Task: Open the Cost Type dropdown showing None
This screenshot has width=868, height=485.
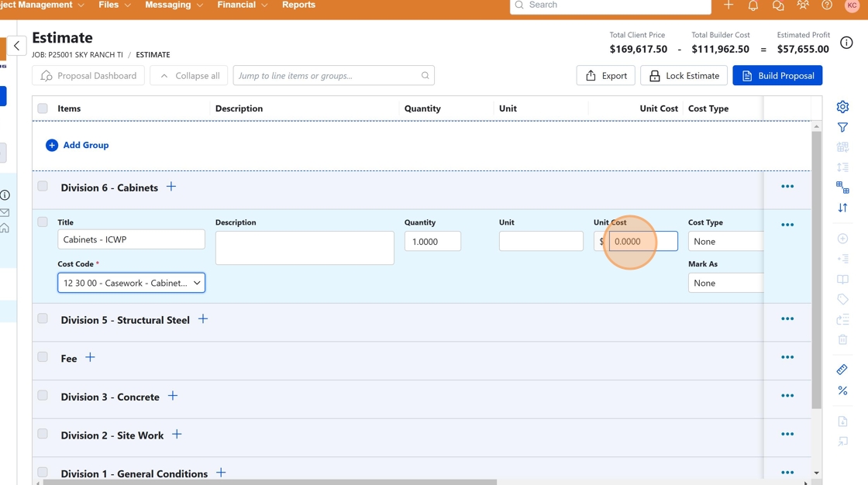Action: pos(725,242)
